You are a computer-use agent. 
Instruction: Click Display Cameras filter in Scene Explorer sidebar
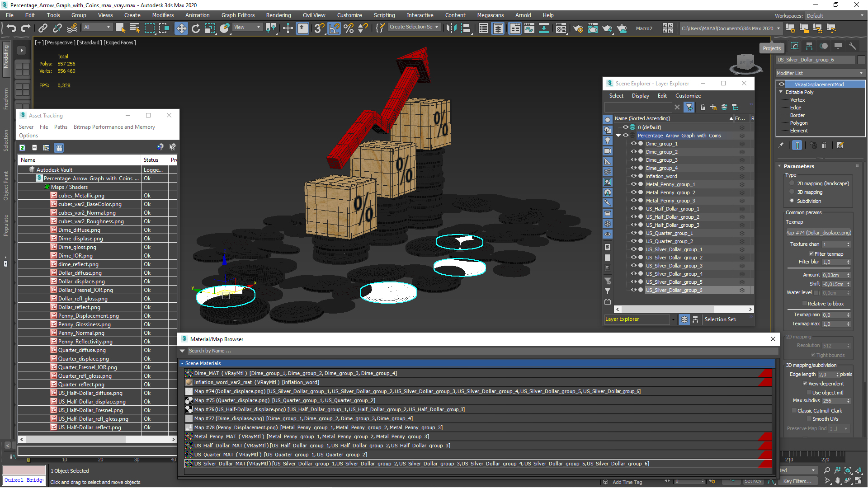pyautogui.click(x=608, y=151)
